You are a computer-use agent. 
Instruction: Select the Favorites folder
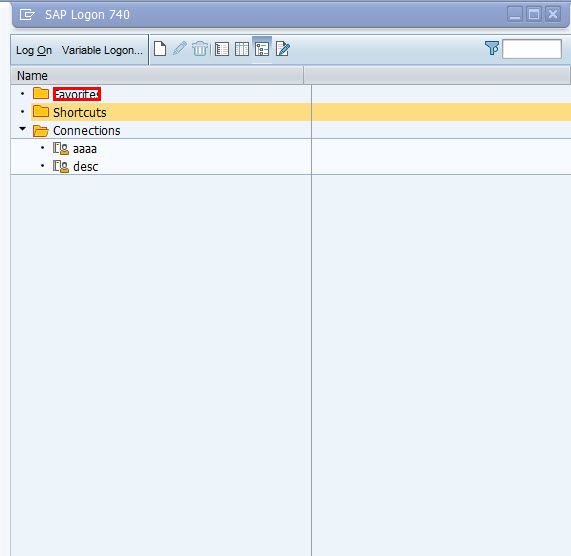pos(77,94)
